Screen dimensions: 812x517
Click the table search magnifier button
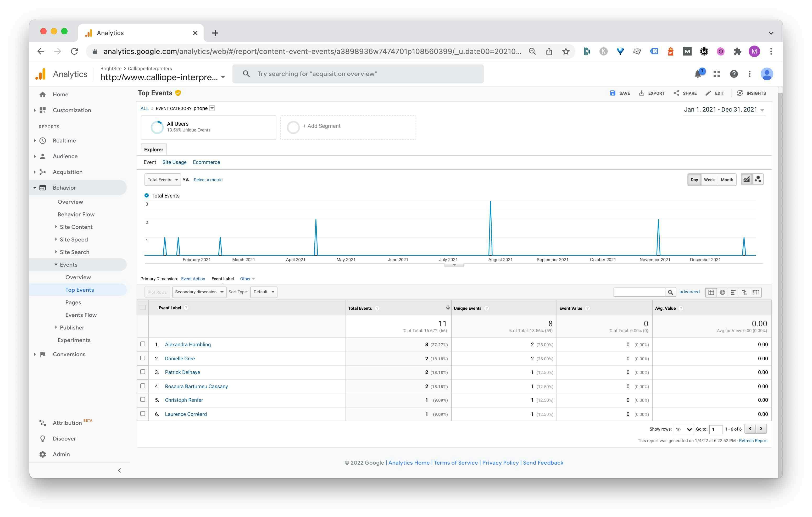tap(670, 292)
